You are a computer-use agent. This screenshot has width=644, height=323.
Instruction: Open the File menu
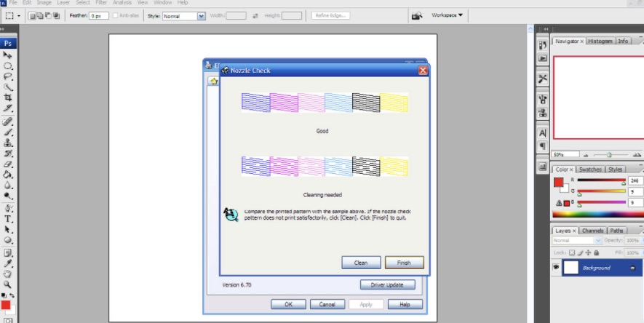coord(13,2)
